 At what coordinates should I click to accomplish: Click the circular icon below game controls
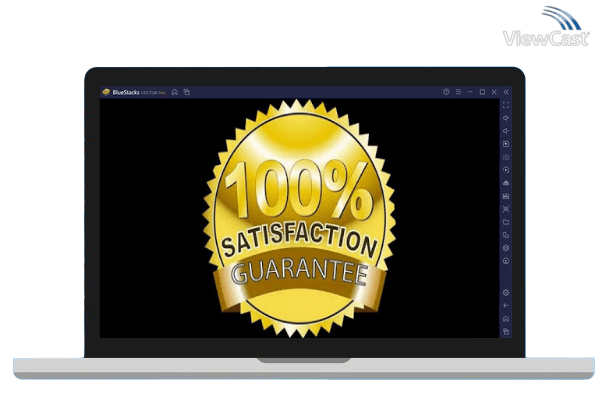pyautogui.click(x=506, y=170)
